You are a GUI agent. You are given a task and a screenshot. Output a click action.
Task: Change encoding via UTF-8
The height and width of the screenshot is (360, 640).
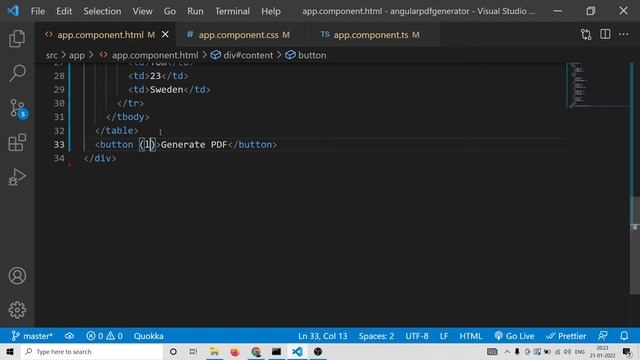click(x=417, y=336)
